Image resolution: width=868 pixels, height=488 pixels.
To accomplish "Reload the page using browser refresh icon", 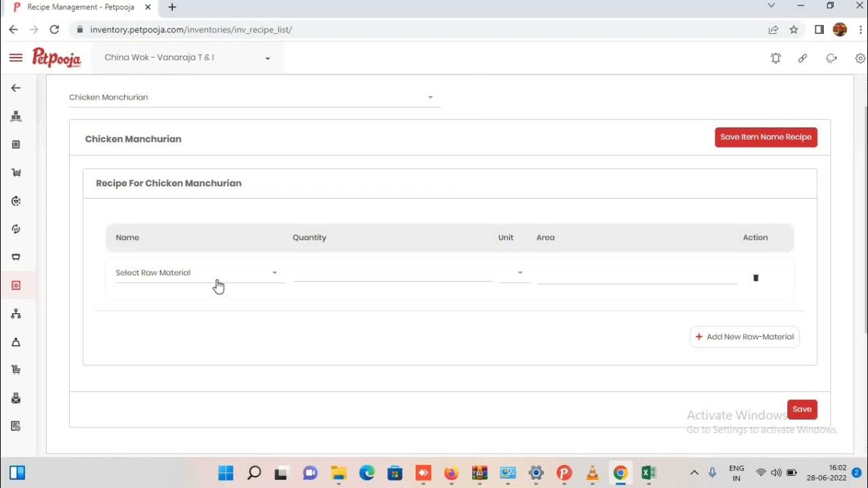I will [55, 30].
